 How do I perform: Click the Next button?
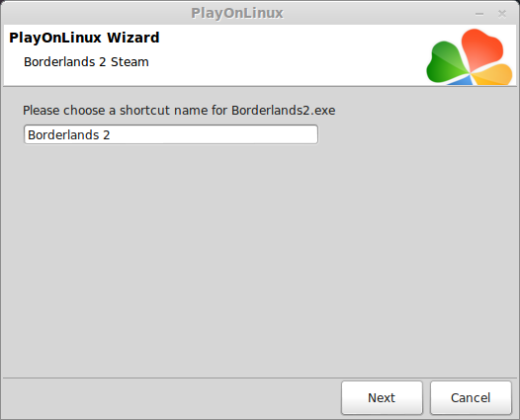click(382, 397)
